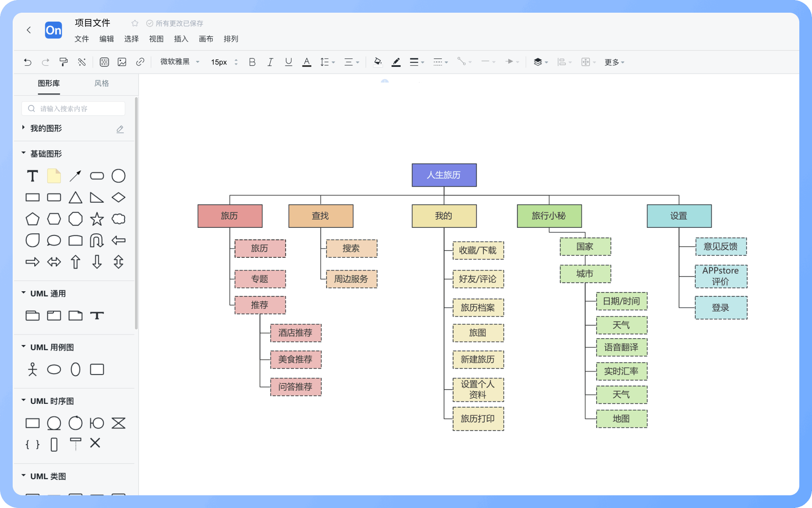The image size is (812, 508).
Task: Choose the text T shape
Action: click(x=33, y=176)
